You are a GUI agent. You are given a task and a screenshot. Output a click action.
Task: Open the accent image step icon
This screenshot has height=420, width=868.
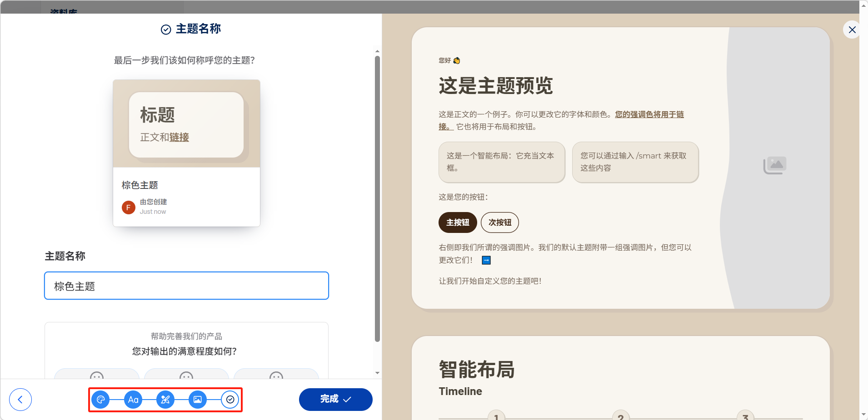pos(198,400)
